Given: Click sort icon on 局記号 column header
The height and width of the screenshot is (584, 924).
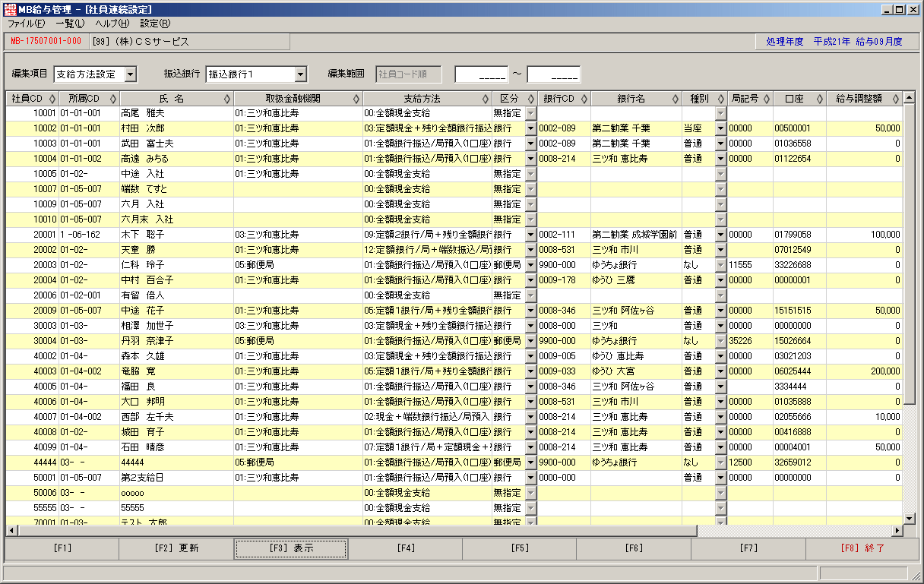Looking at the screenshot, I should pos(767,99).
